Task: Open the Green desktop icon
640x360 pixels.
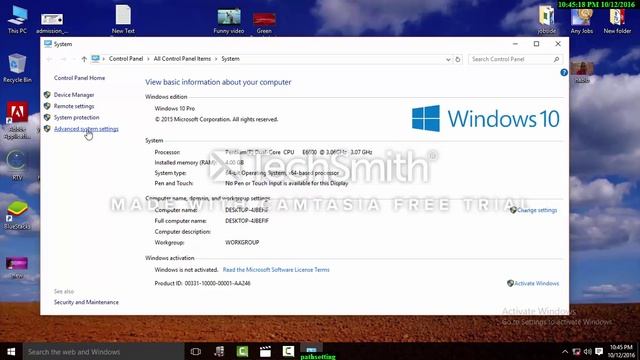Action: click(x=264, y=22)
